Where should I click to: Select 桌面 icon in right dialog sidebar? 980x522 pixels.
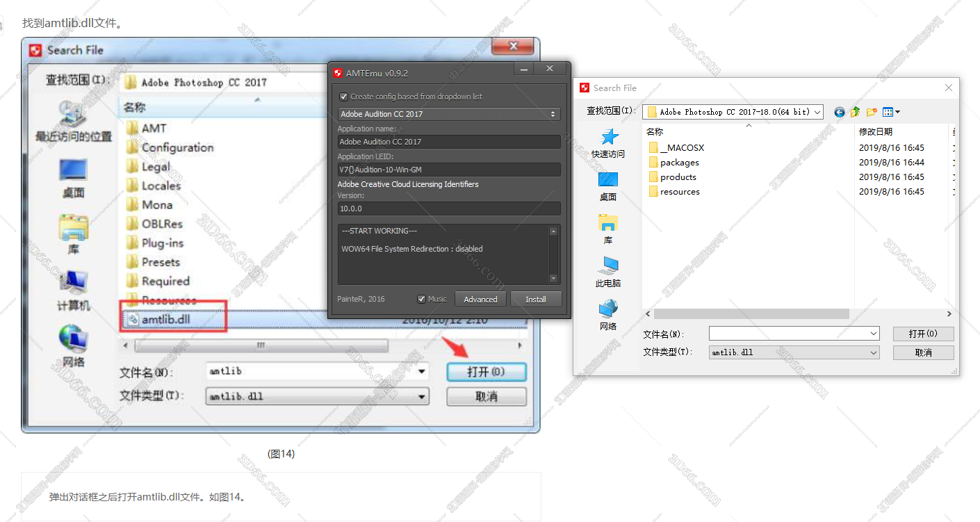[x=608, y=180]
